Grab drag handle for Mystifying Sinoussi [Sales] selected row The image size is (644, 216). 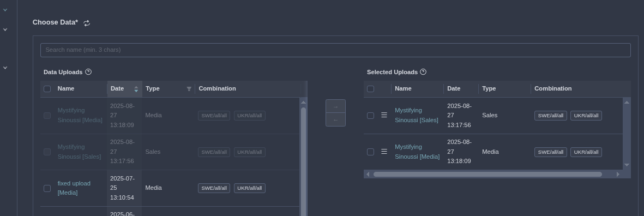[x=384, y=116]
